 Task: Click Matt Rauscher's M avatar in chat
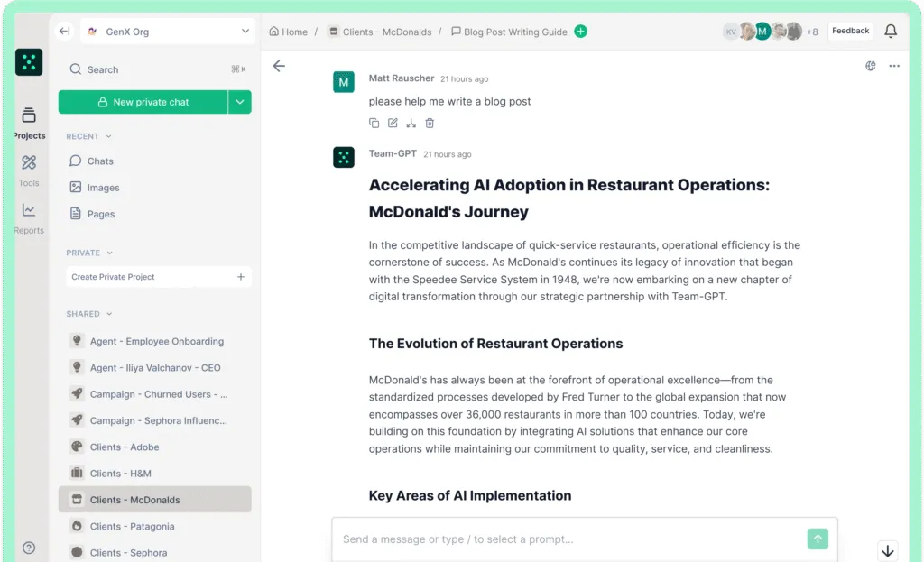pos(344,82)
